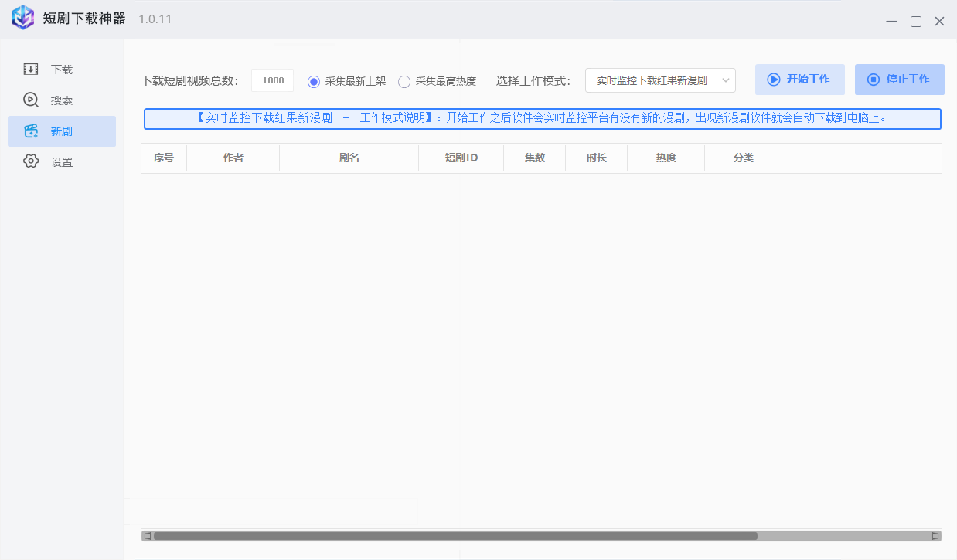
Task: Open the 设置 menu item
Action: tap(62, 162)
